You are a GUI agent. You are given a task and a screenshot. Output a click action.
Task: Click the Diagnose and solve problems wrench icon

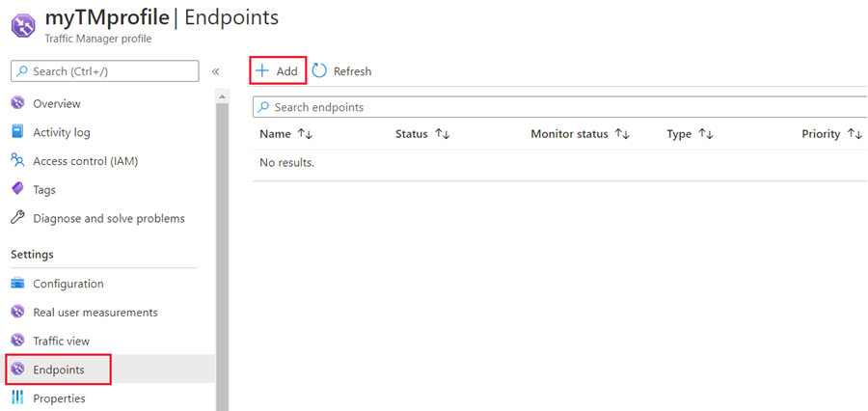pos(17,218)
